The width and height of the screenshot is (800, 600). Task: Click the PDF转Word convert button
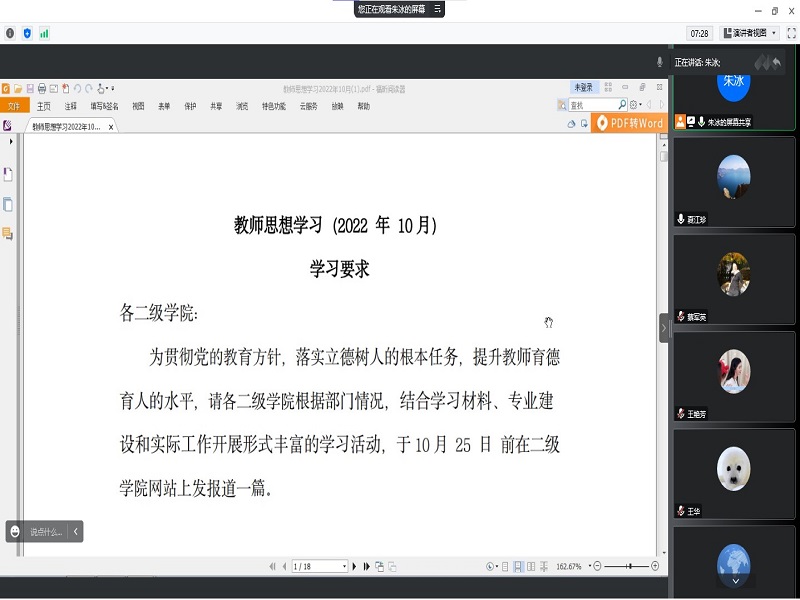tap(629, 123)
